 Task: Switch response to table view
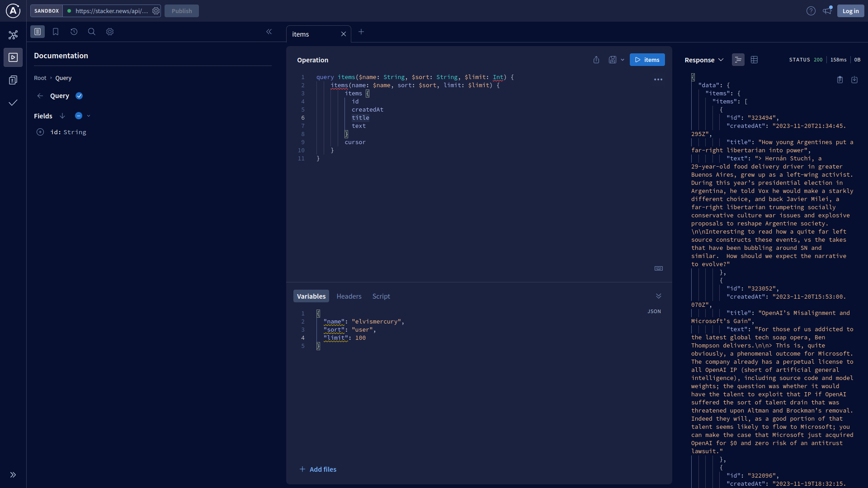(x=754, y=60)
